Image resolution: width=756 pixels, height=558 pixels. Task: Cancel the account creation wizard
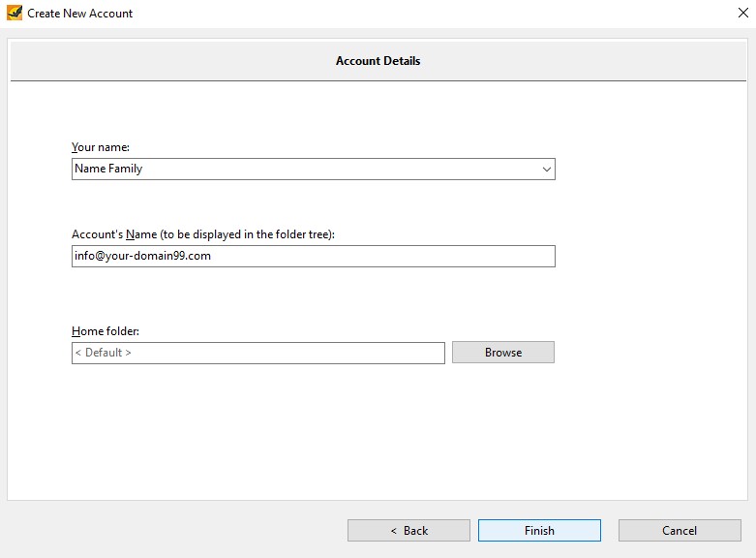680,531
